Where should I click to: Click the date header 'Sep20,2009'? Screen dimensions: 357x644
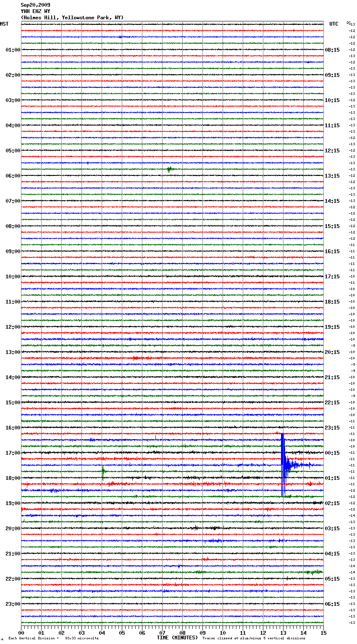coord(35,5)
